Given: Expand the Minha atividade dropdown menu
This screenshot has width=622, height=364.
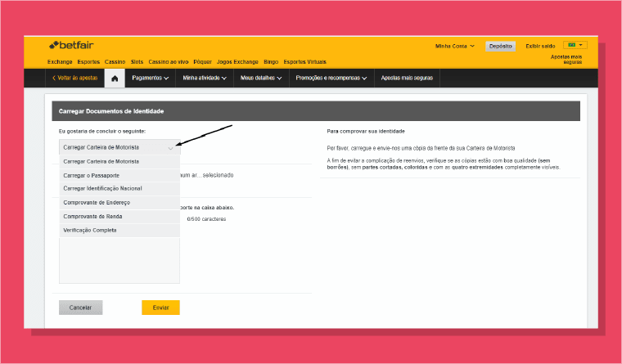Looking at the screenshot, I should click(205, 78).
